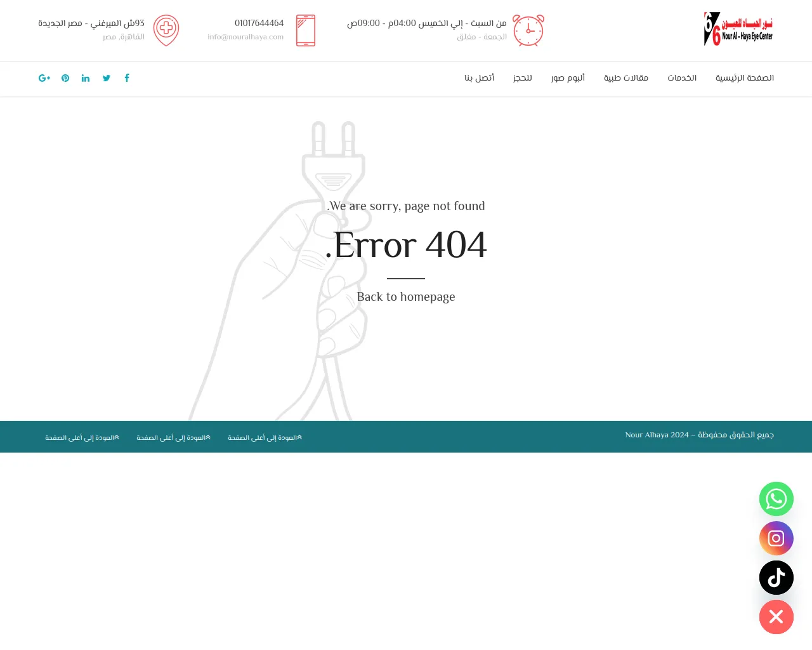Open the Pinterest social icon

(65, 78)
